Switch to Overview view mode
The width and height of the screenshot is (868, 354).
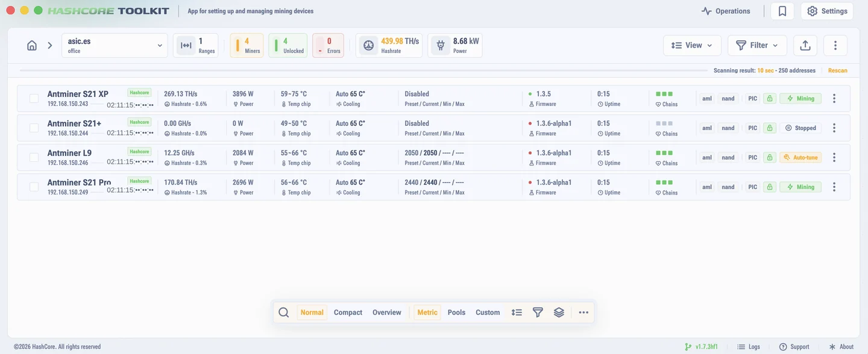386,312
